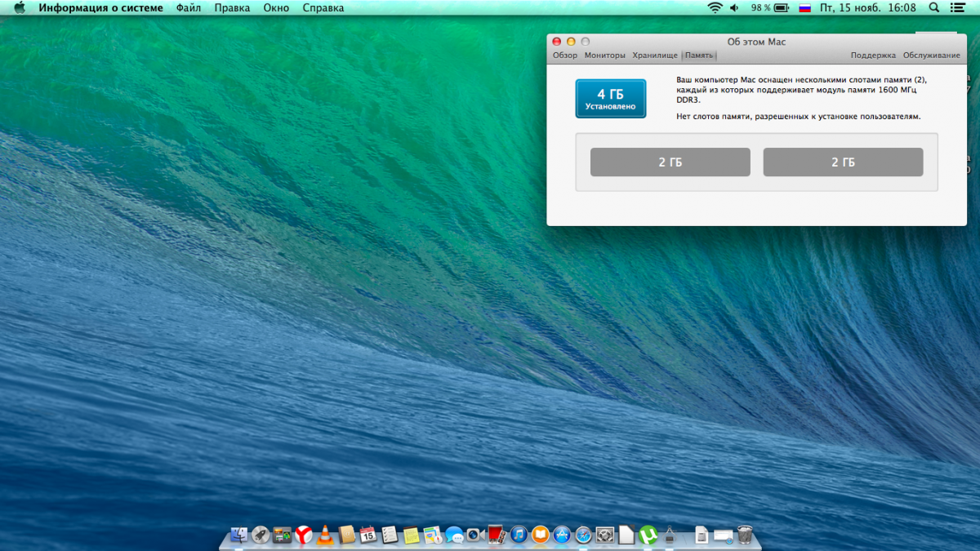Open Reminders checklist icon in Dock
980x551 pixels.
[390, 535]
